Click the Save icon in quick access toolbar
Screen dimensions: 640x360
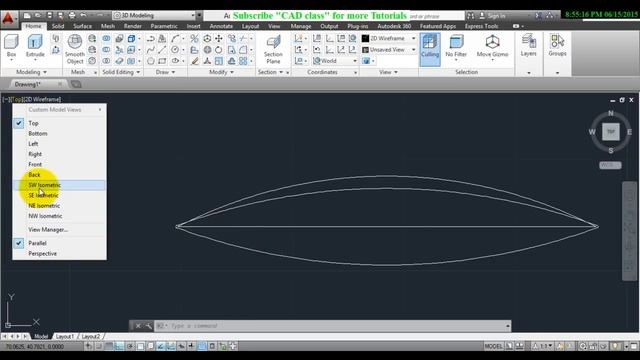pyautogui.click(x=49, y=16)
